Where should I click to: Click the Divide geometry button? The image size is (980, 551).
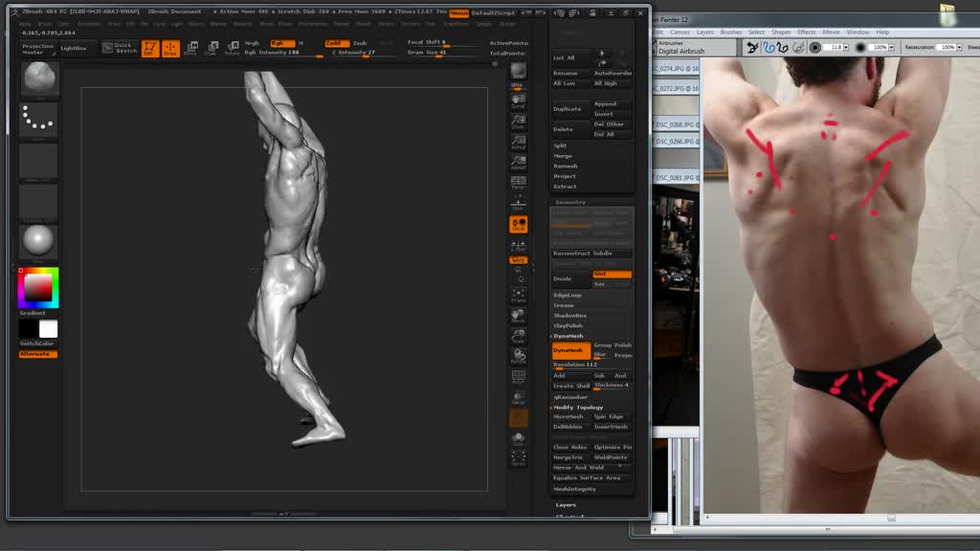tap(570, 278)
